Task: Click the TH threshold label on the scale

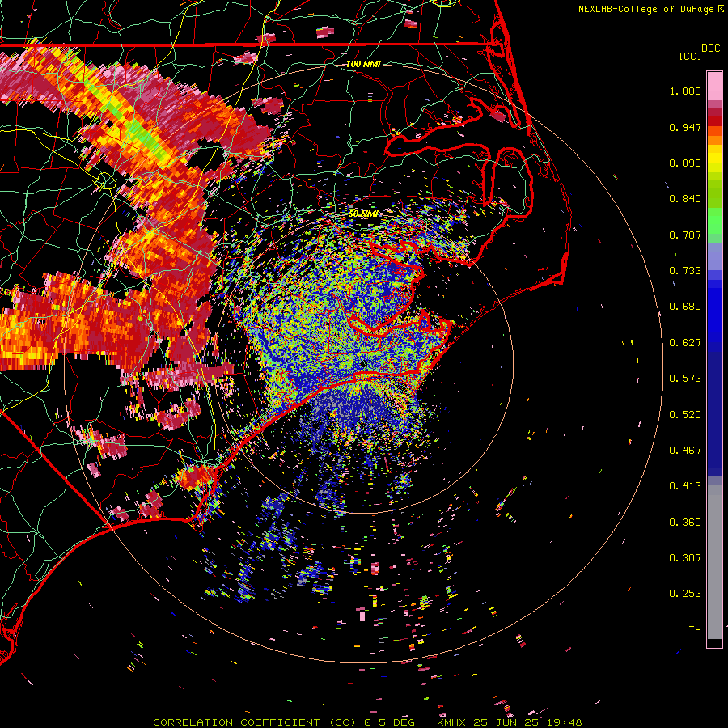Action: 695,630
